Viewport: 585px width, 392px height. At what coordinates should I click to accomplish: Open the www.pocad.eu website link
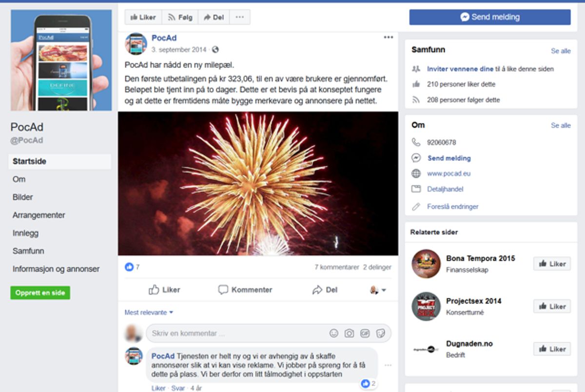[448, 174]
